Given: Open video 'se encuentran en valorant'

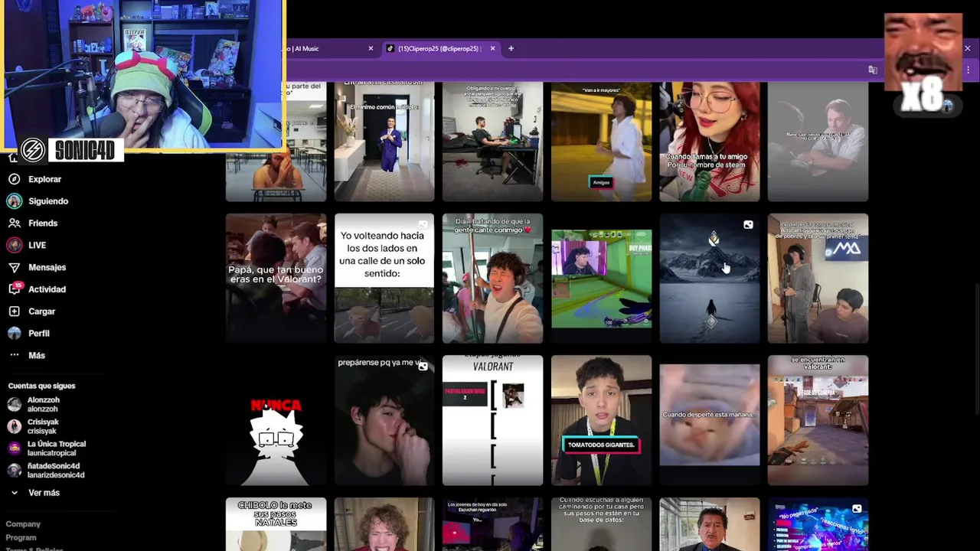Looking at the screenshot, I should point(818,420).
